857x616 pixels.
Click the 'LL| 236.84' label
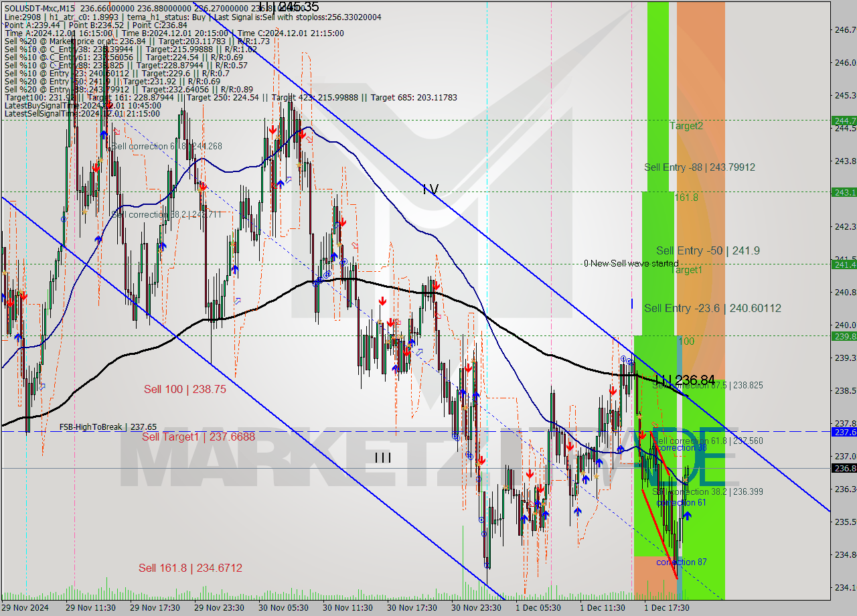pyautogui.click(x=685, y=380)
